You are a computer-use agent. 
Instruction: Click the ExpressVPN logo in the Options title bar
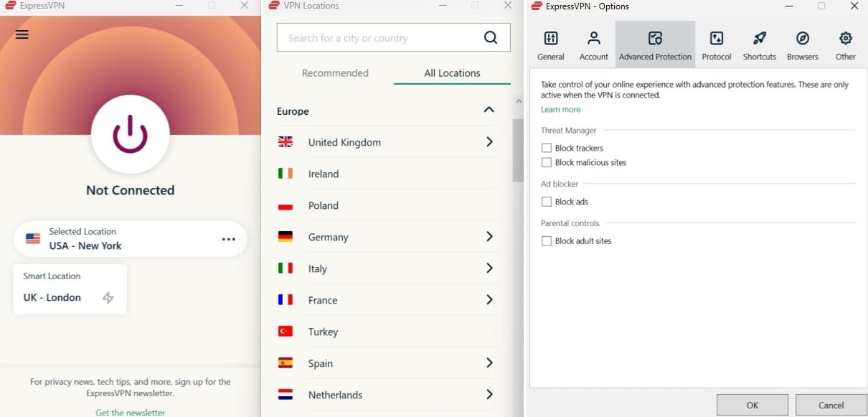[x=537, y=6]
